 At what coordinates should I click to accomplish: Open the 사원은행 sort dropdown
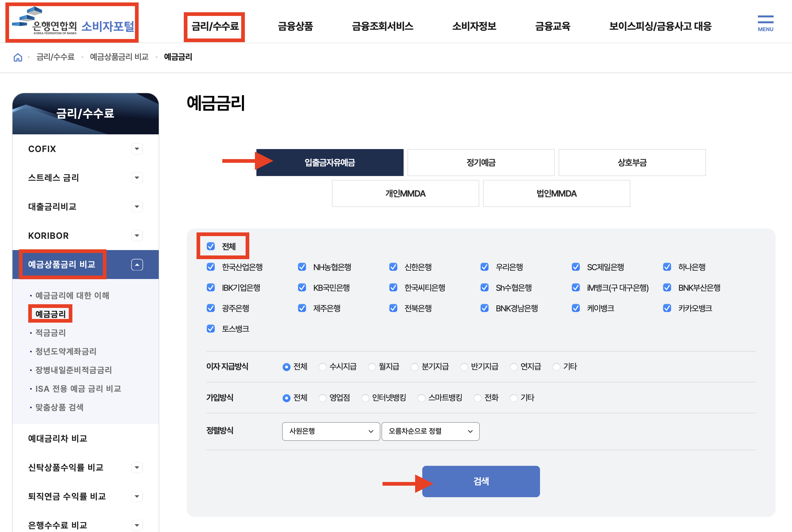coord(331,431)
